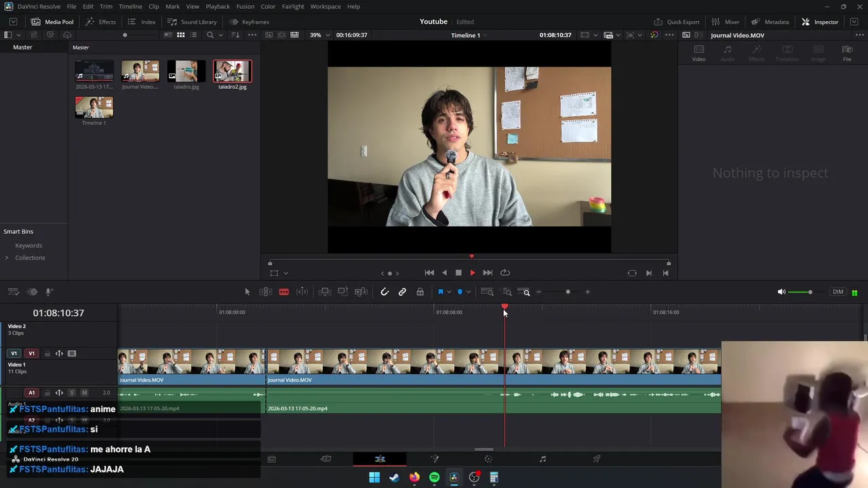The image size is (868, 488).
Task: Switch to the Edit page icon
Action: tap(380, 459)
